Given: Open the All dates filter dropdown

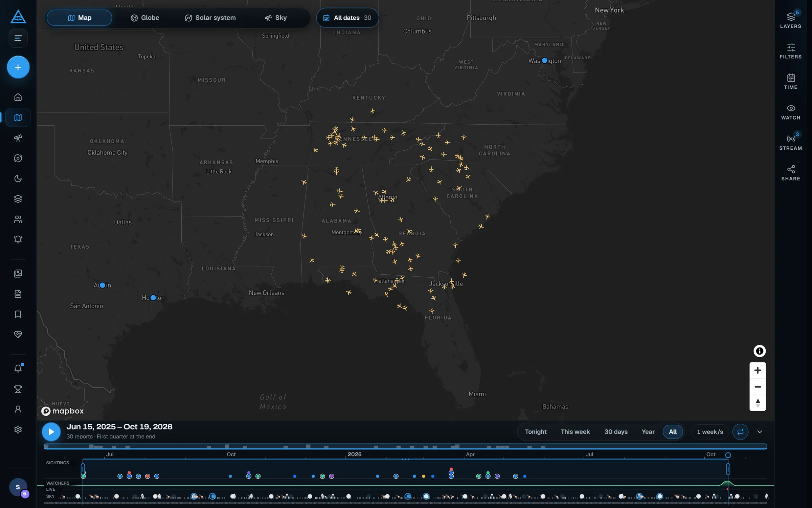Looking at the screenshot, I should [347, 18].
